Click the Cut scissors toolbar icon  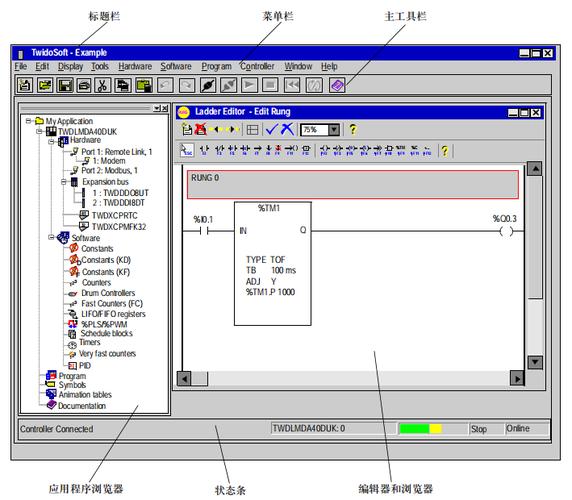(x=103, y=85)
